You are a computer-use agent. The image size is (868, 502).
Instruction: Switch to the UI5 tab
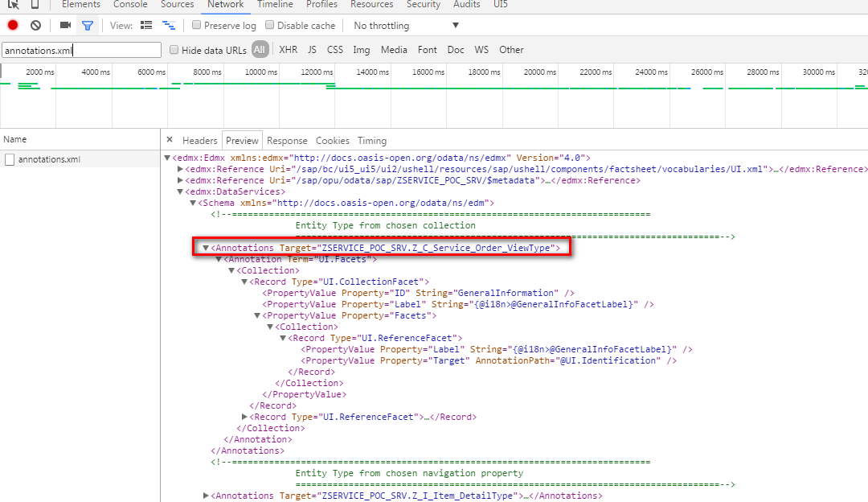[501, 5]
